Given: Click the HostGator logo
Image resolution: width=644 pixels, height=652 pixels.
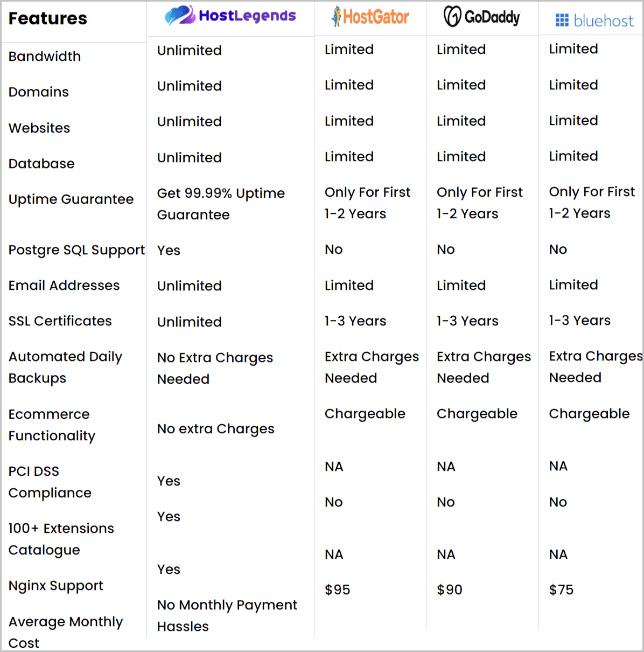Looking at the screenshot, I should click(x=370, y=17).
